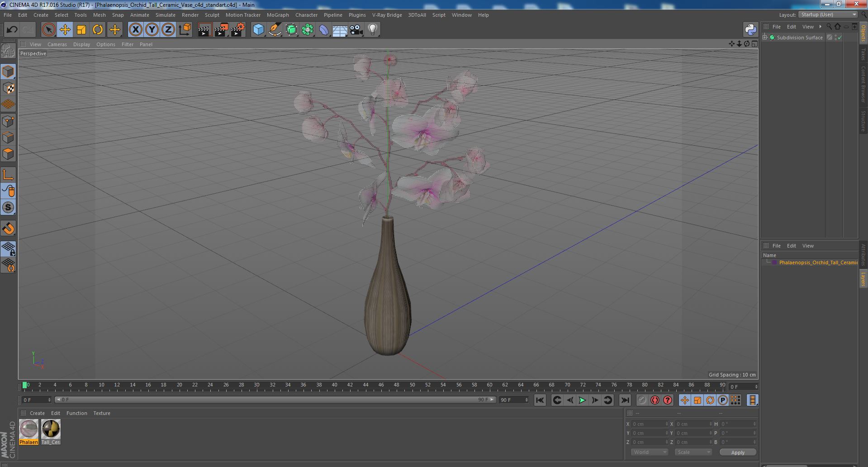Render to Picture Viewer

point(221,30)
